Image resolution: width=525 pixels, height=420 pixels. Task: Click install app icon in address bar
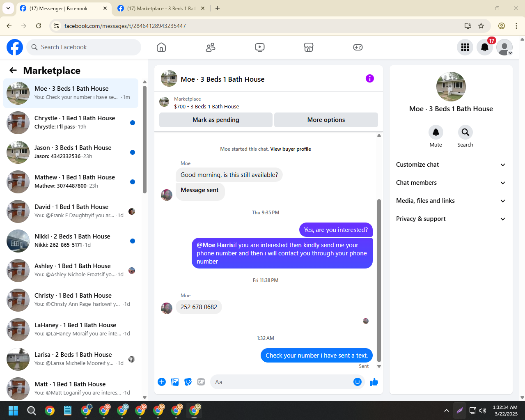tap(468, 26)
